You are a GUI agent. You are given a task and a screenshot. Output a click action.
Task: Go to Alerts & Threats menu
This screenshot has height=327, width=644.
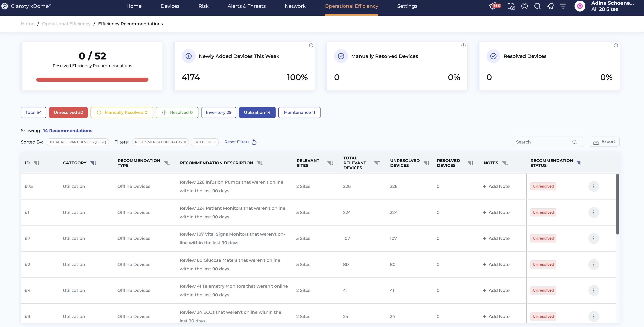[246, 6]
